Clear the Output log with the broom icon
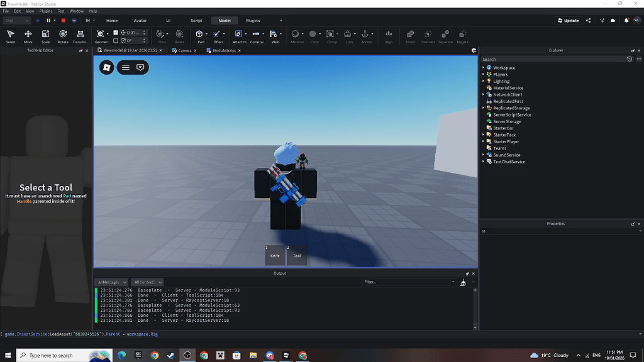Screen dimensions: 644x362 [463, 282]
